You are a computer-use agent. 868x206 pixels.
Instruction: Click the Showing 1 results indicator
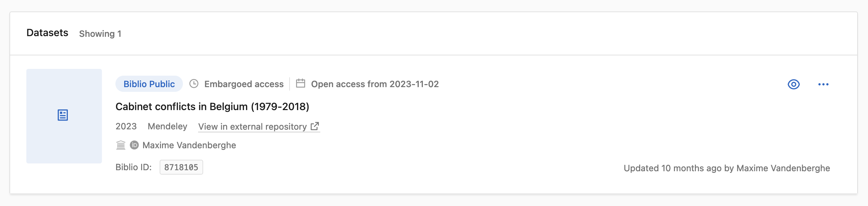[100, 34]
